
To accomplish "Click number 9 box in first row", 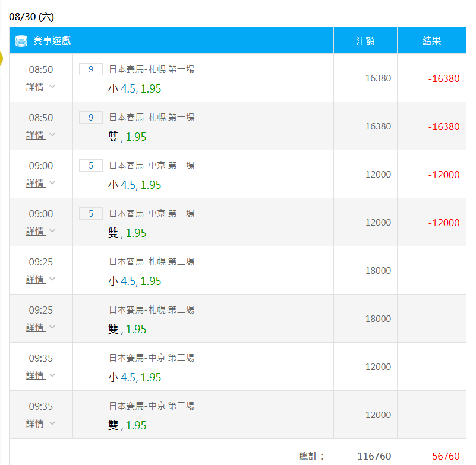I will (x=91, y=69).
